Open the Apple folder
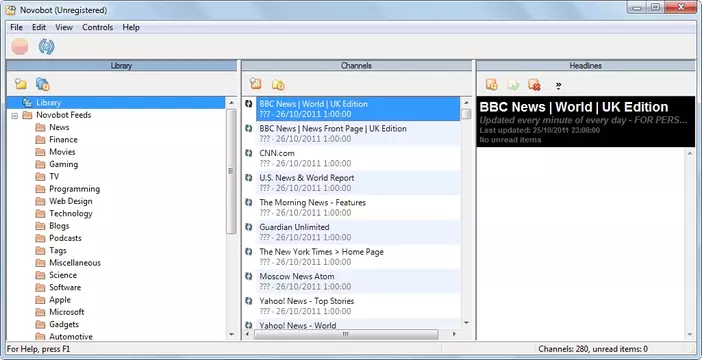The image size is (702, 360). tap(60, 300)
